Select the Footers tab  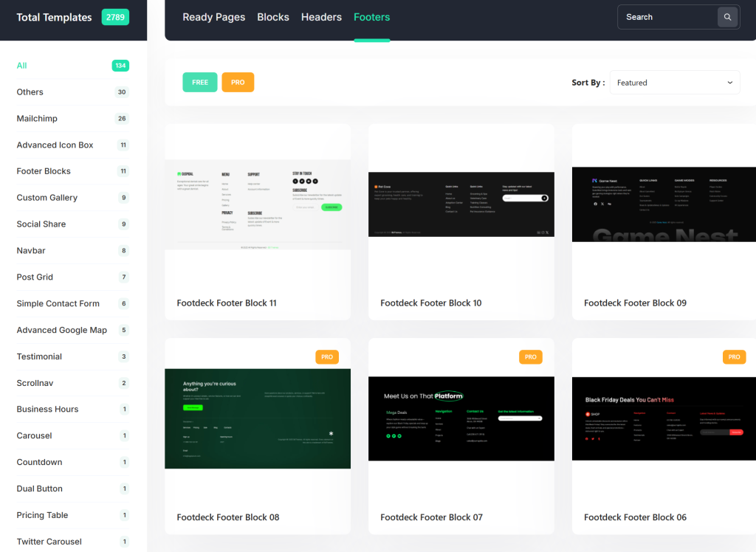pos(372,17)
